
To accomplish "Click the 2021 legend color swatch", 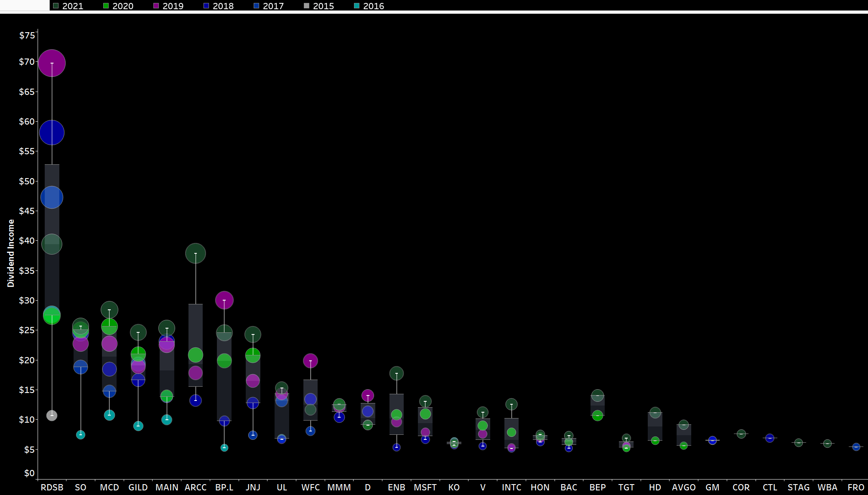I will 56,6.
